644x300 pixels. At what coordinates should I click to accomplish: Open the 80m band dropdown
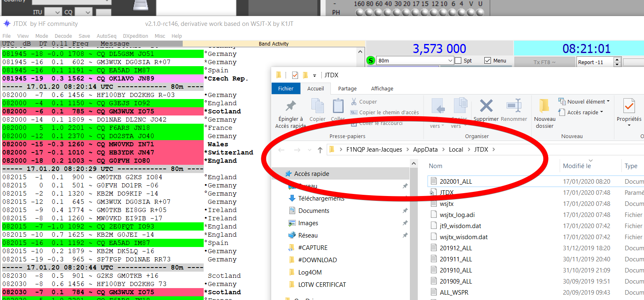pyautogui.click(x=414, y=60)
